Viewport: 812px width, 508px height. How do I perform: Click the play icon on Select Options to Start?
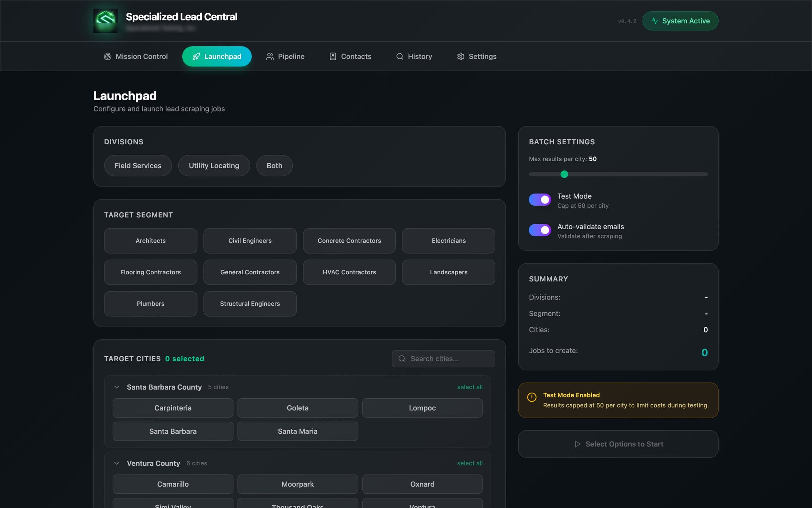coord(578,444)
